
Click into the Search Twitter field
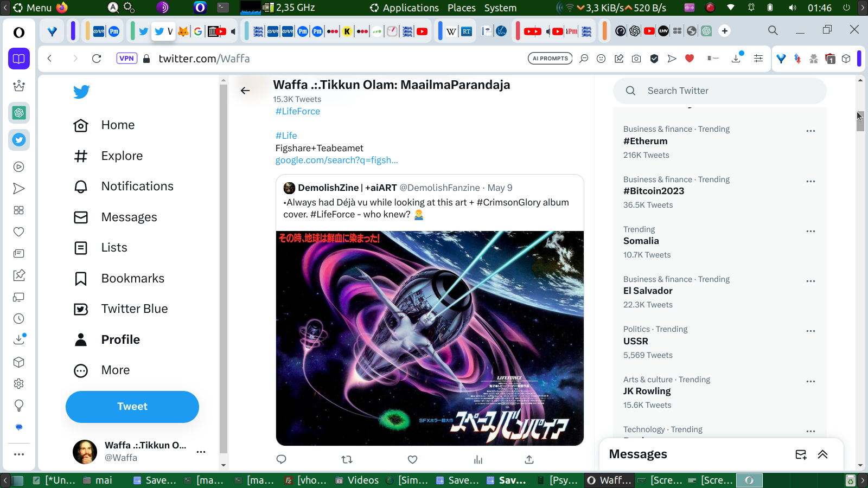[720, 91]
